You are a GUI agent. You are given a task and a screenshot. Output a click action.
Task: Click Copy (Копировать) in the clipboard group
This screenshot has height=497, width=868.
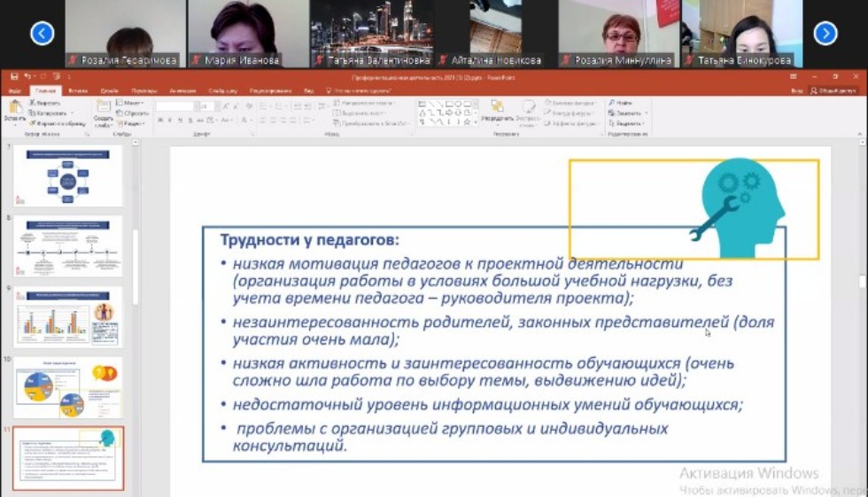click(x=48, y=113)
